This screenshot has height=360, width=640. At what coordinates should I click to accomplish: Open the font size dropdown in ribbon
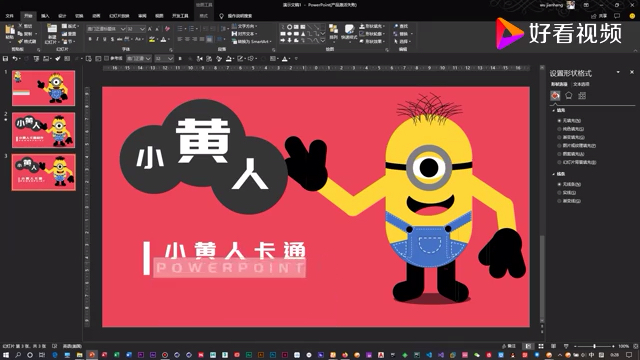tap(142, 29)
